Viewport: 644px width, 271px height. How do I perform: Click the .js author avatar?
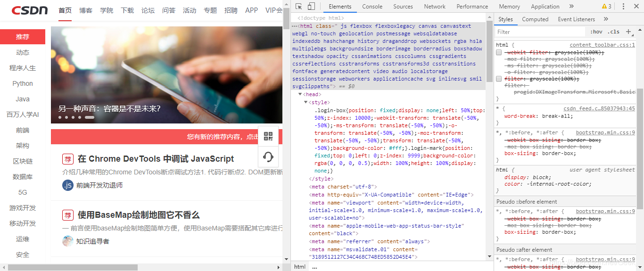[x=68, y=185]
